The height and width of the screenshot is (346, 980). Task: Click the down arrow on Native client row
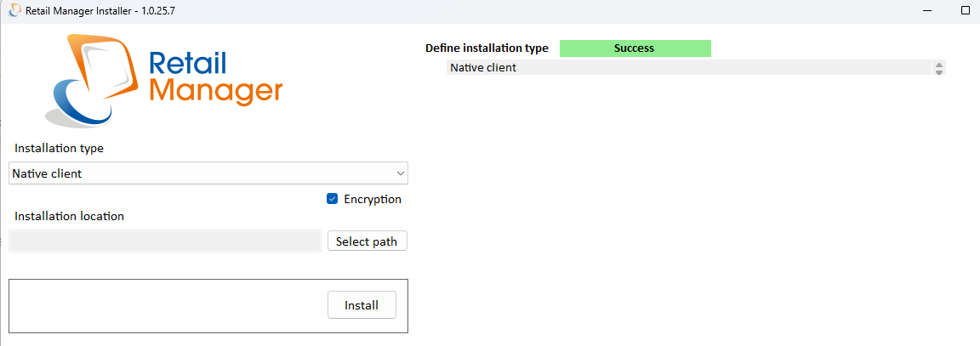tap(939, 71)
